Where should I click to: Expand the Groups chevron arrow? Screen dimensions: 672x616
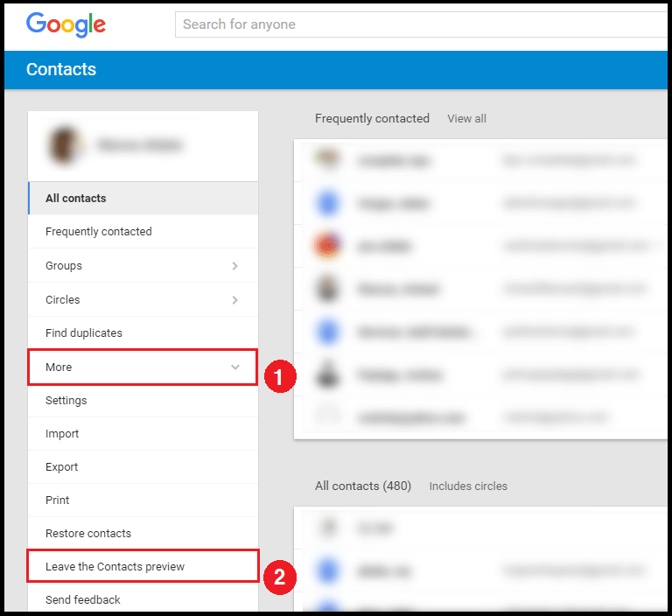click(234, 266)
